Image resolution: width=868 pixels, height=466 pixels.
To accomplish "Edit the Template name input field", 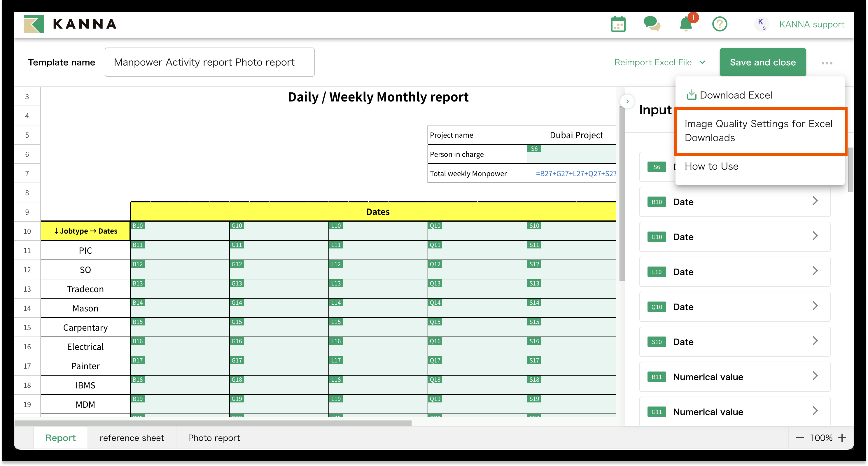I will pos(209,62).
